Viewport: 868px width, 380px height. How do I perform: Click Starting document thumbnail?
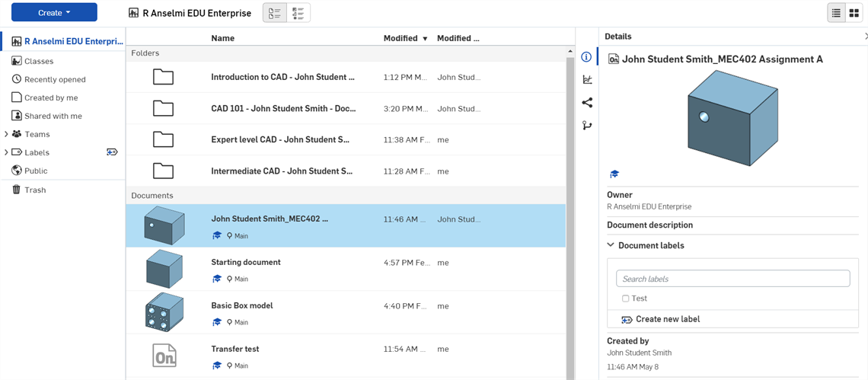coord(164,269)
